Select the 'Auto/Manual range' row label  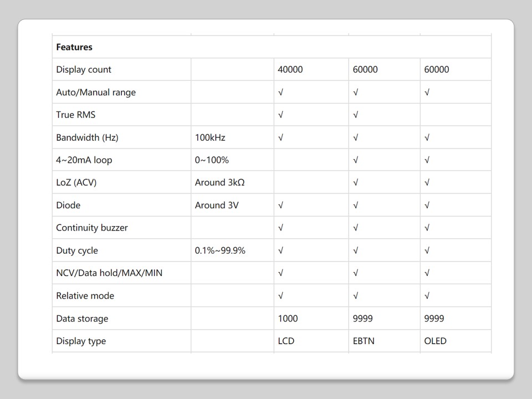(96, 93)
